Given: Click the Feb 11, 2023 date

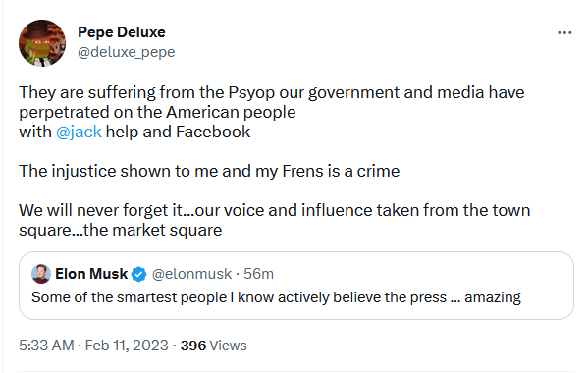Looking at the screenshot, I should [x=127, y=346].
